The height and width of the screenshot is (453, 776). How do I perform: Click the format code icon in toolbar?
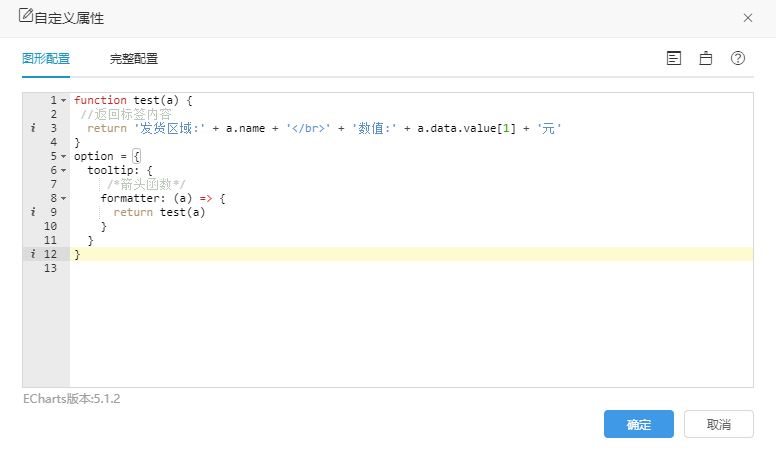(674, 58)
